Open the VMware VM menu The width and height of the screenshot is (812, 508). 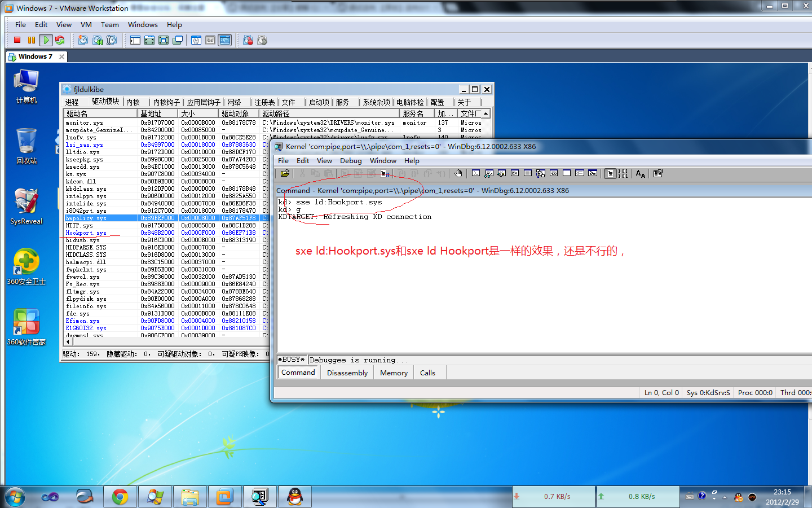click(86, 25)
